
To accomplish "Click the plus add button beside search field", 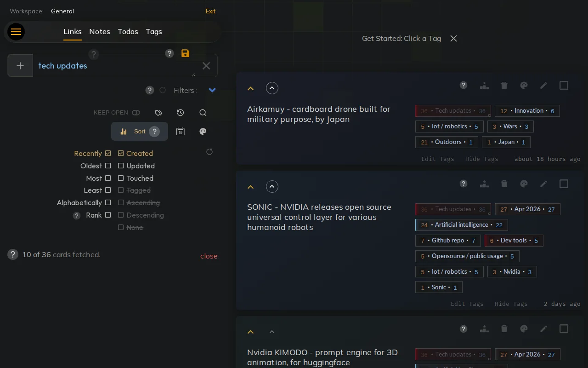I will (20, 66).
